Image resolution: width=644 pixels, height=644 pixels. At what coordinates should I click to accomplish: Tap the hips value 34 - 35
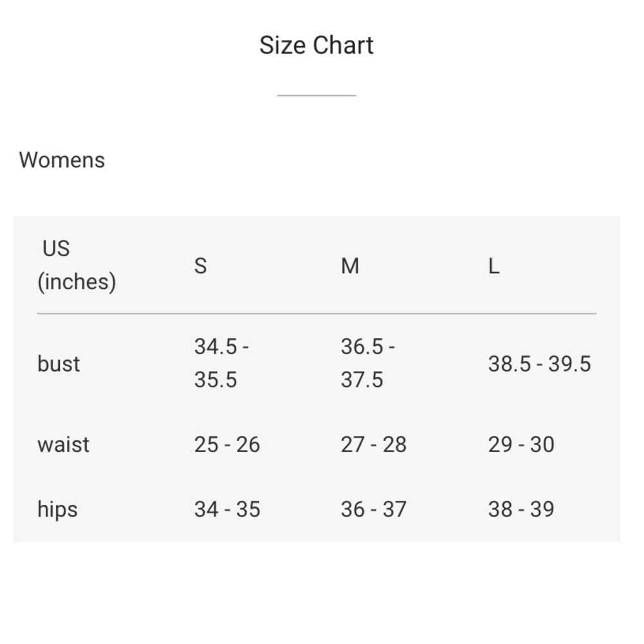pos(227,509)
